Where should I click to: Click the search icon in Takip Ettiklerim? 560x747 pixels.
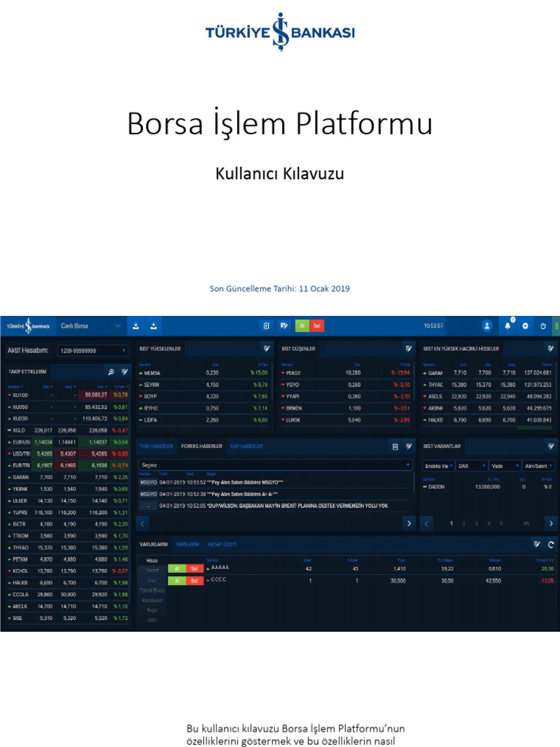point(111,371)
